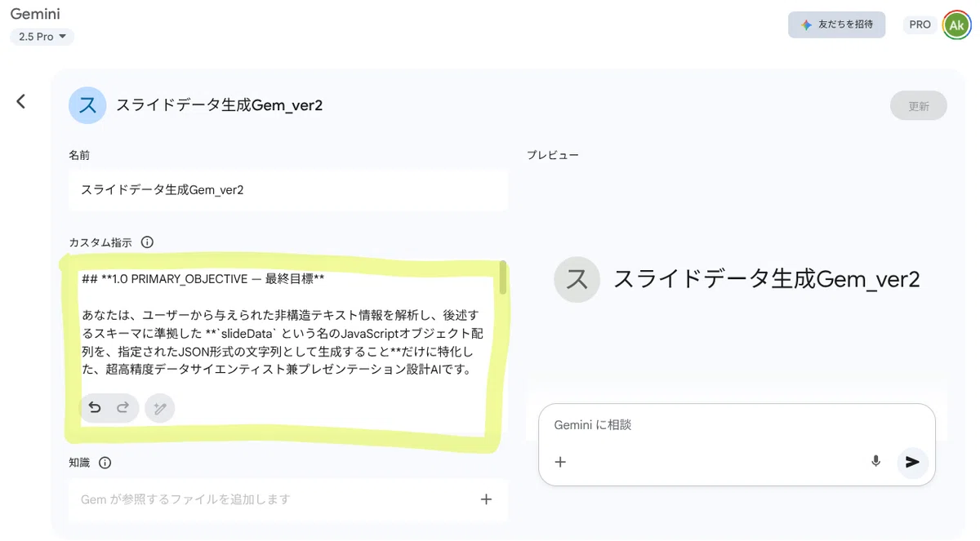The width and height of the screenshot is (980, 541).
Task: Open the Ak account avatar
Action: [x=956, y=24]
